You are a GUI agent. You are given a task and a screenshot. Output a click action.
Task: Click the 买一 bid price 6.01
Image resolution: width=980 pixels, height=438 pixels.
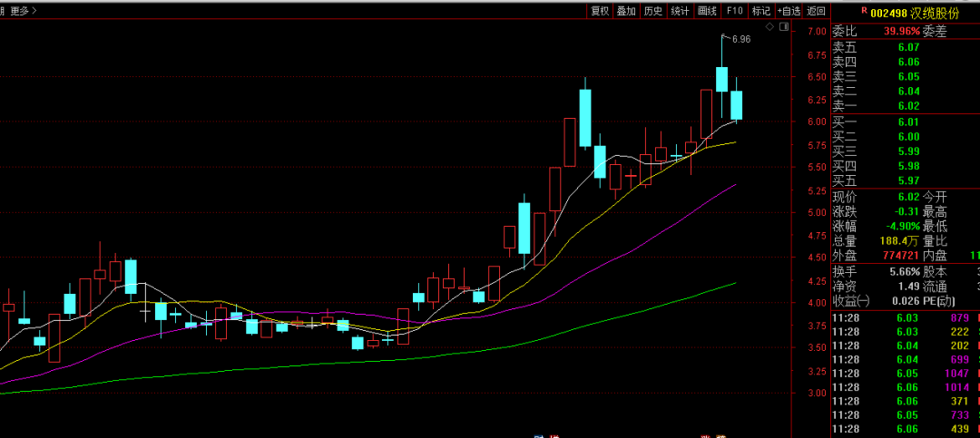click(908, 122)
